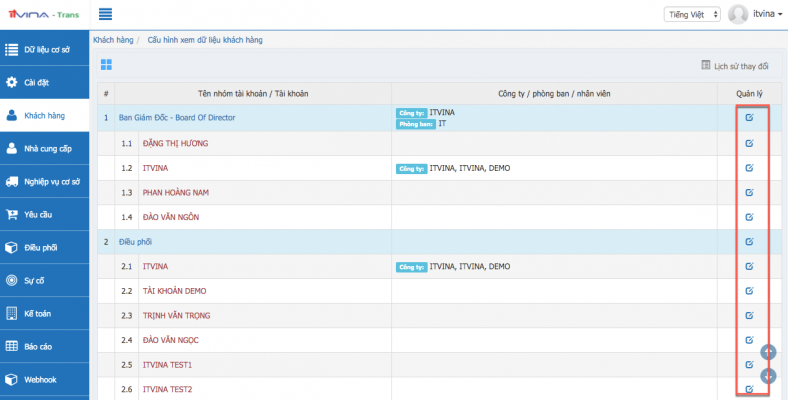
Task: Open Điều phối in left sidebar
Action: (x=44, y=247)
